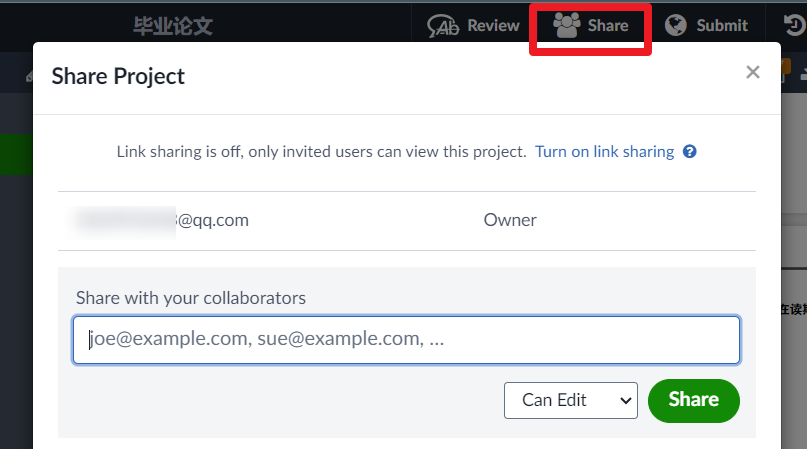Select the owner's @qq.com email entry
Viewport: 807px width, 449px height.
coord(163,220)
